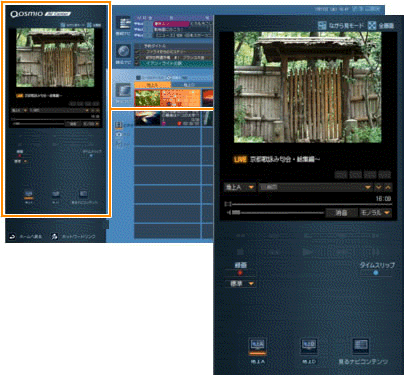The width and height of the screenshot is (404, 375).
Task: Open the 地上A broadcast type dropdown
Action: [x=240, y=187]
